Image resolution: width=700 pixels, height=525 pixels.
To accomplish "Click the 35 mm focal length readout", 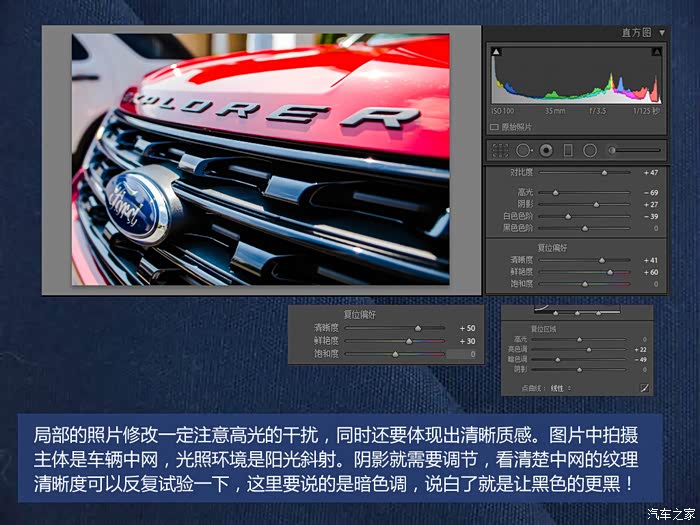I will tap(555, 111).
